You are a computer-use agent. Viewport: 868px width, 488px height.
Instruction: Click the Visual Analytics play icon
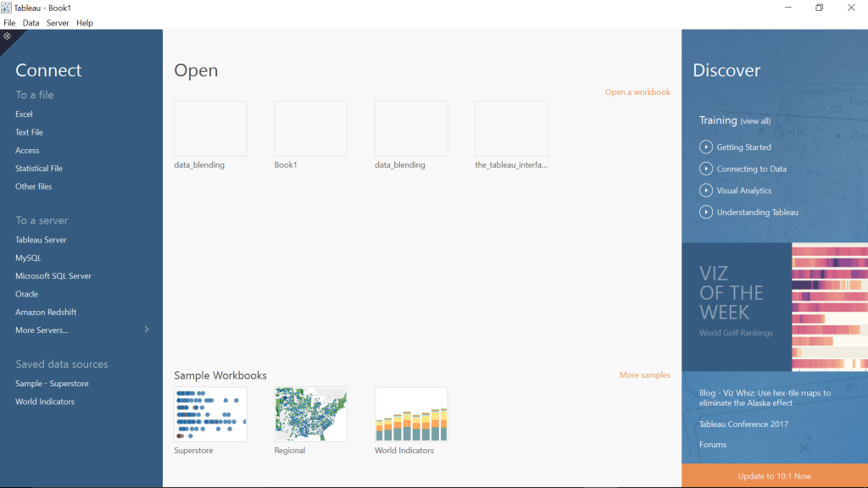coord(705,190)
